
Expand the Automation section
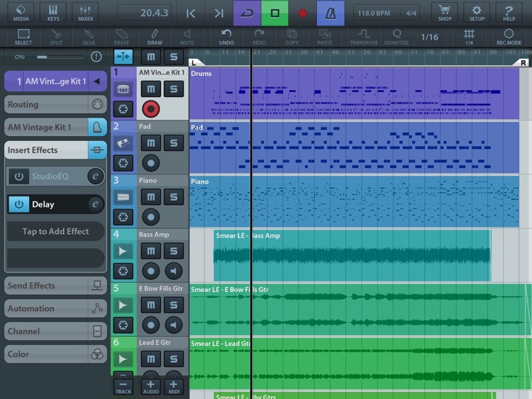(x=55, y=308)
